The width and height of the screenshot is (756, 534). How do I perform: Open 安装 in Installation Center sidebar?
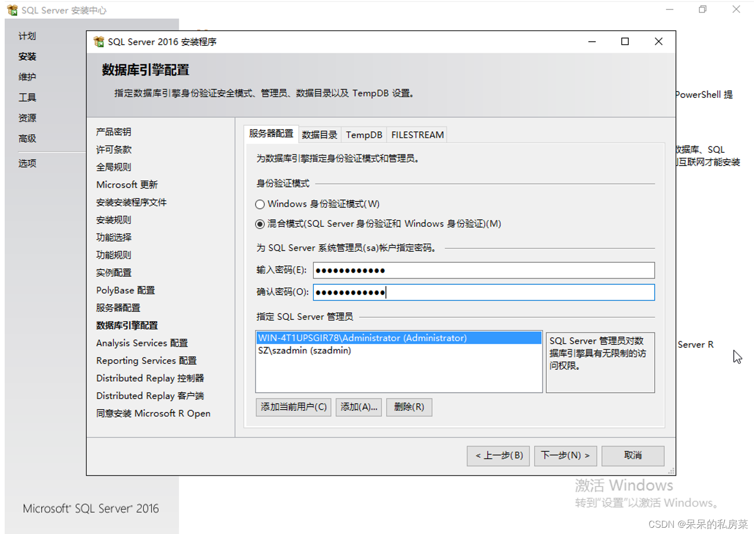coord(27,56)
